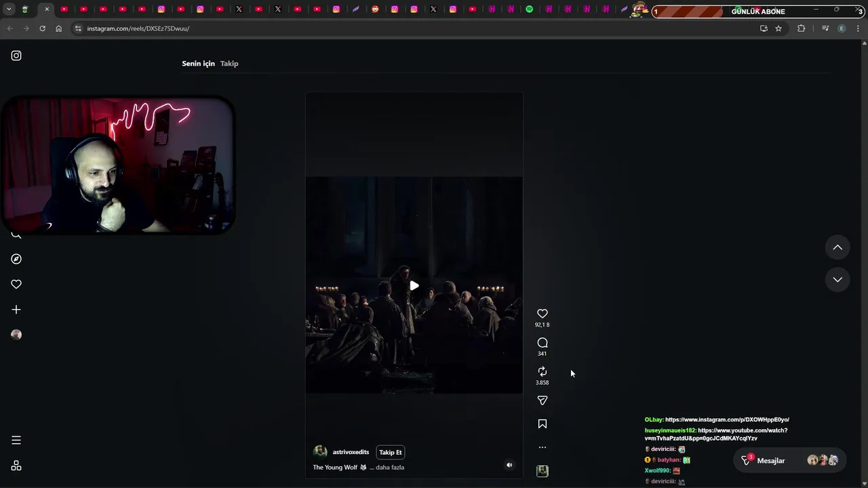Open the More hamburger menu

tap(16, 441)
